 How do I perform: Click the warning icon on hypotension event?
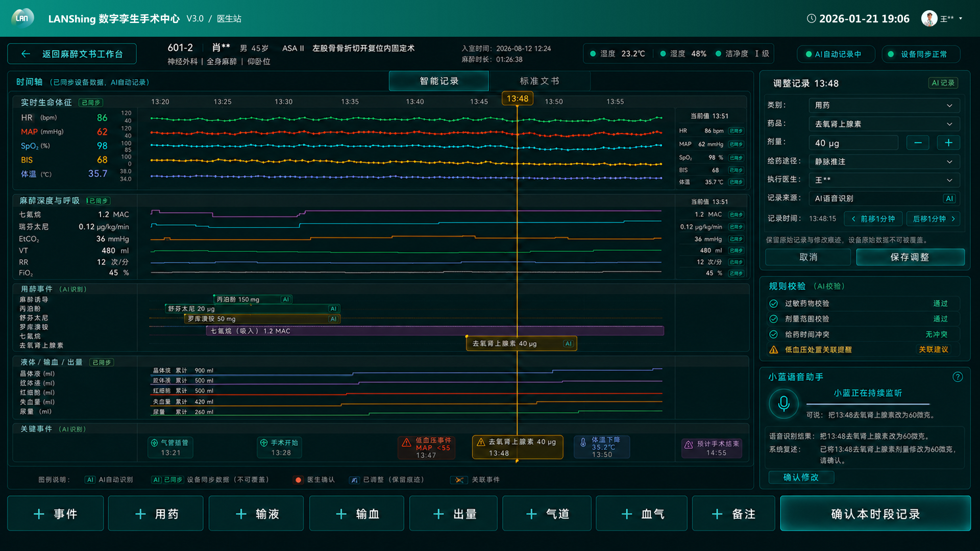406,442
